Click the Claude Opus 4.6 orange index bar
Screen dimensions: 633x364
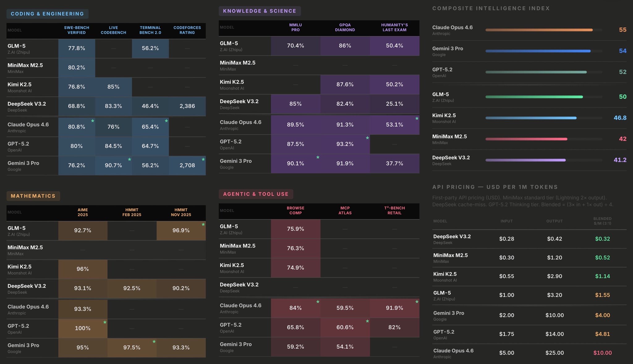click(539, 30)
